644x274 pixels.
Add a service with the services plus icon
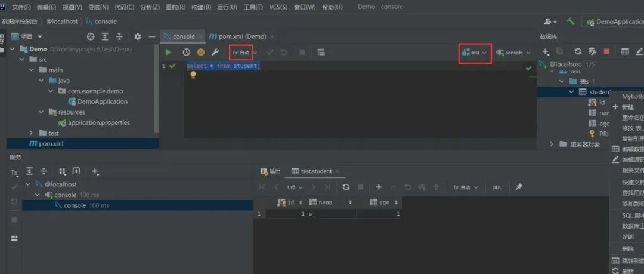95,171
